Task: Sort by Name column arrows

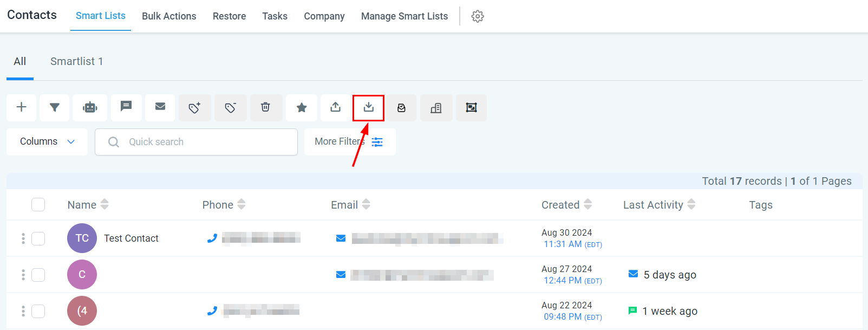Action: pyautogui.click(x=105, y=204)
